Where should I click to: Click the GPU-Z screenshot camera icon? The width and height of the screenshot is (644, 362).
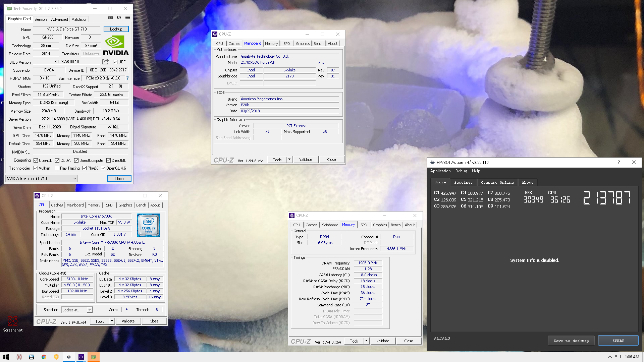point(110,17)
